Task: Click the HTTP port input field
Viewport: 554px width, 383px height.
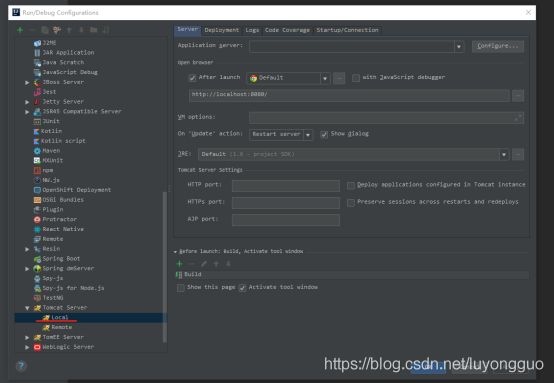Action: (286, 185)
